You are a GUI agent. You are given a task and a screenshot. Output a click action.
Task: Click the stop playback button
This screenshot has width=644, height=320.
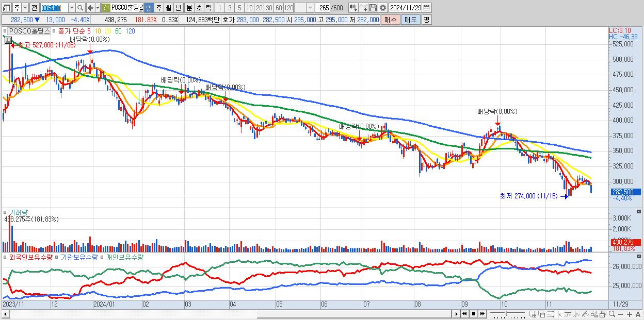[473, 314]
